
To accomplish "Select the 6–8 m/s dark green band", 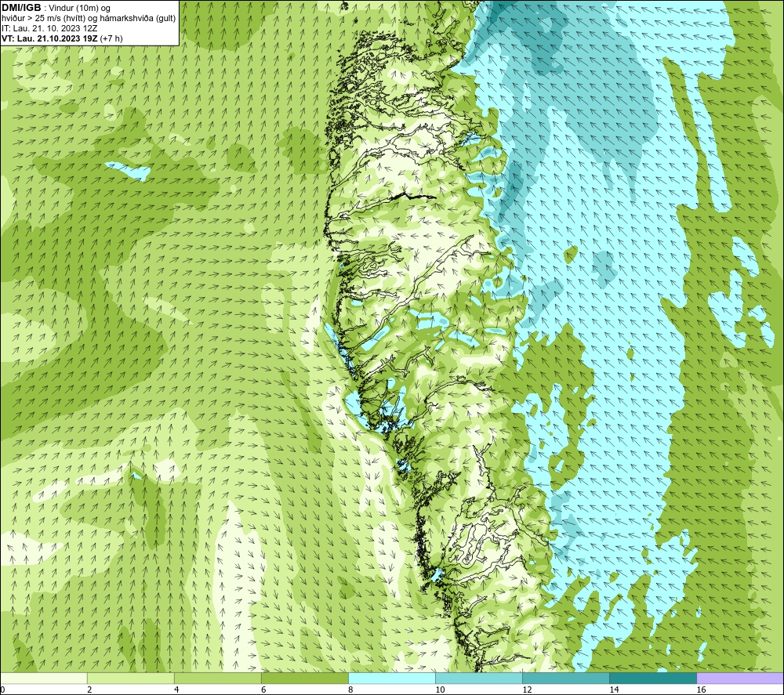I will pos(304,678).
